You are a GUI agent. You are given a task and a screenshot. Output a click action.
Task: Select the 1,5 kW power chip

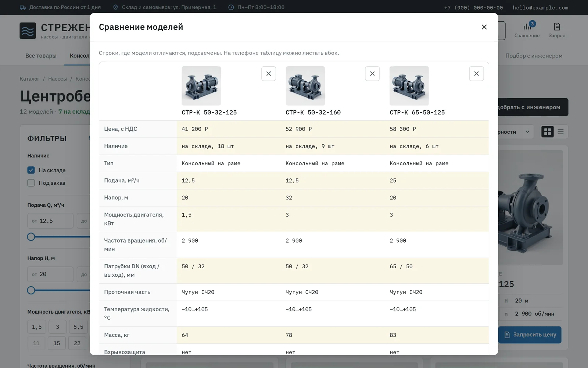click(x=37, y=327)
